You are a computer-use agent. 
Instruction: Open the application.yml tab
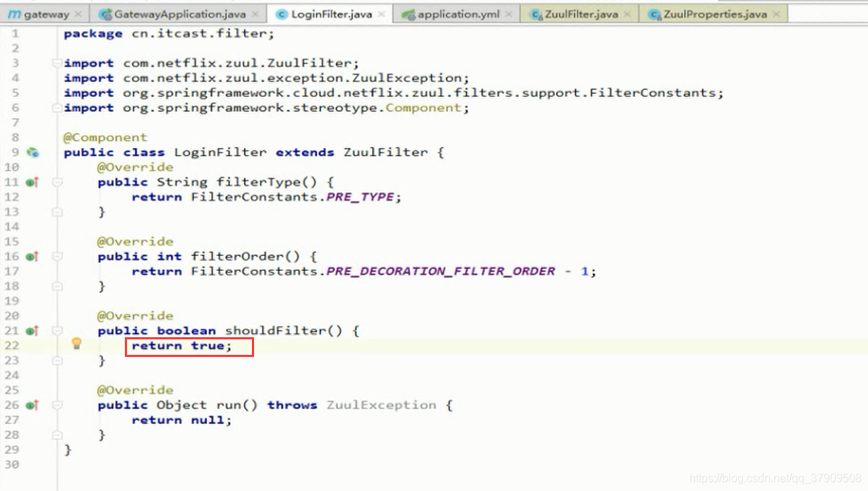click(x=458, y=14)
